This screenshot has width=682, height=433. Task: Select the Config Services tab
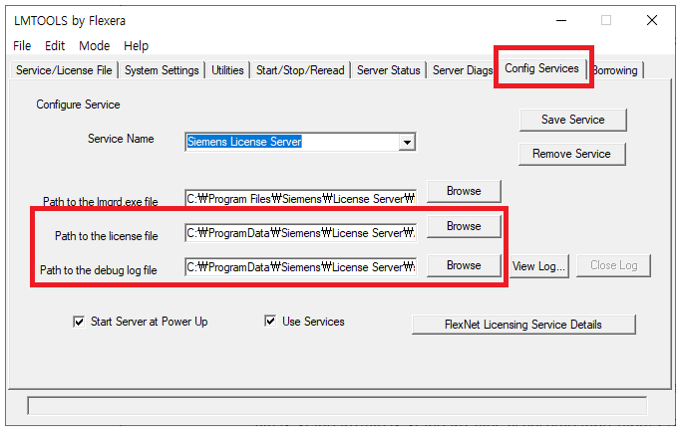coord(542,68)
